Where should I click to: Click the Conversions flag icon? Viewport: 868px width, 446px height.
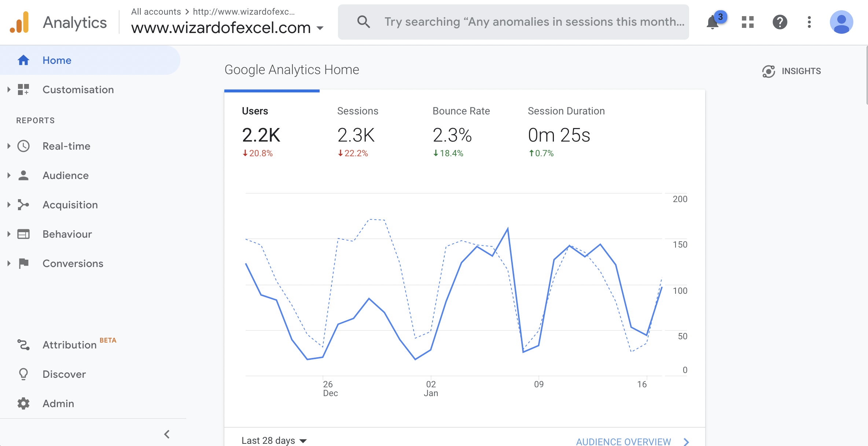coord(23,263)
